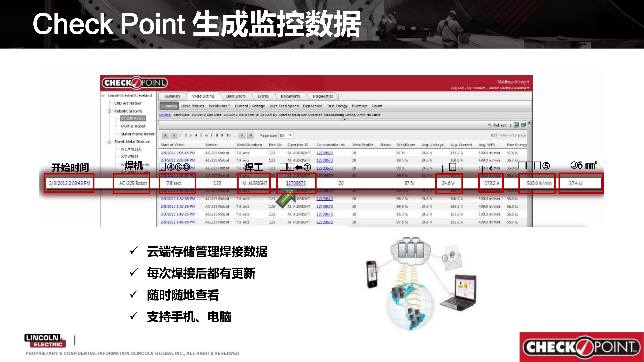
Task: Open weld started 2/3/2012 1:52:19 PM
Action: 178,206
